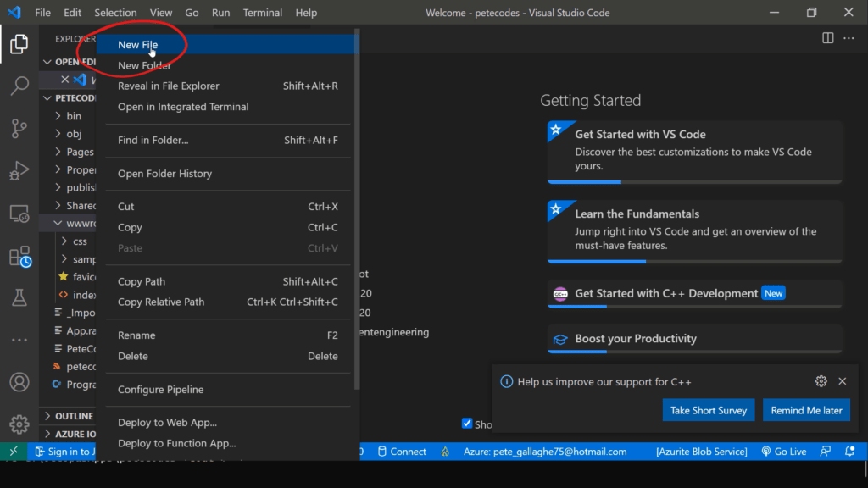Select the favicon file with star icon

point(76,276)
